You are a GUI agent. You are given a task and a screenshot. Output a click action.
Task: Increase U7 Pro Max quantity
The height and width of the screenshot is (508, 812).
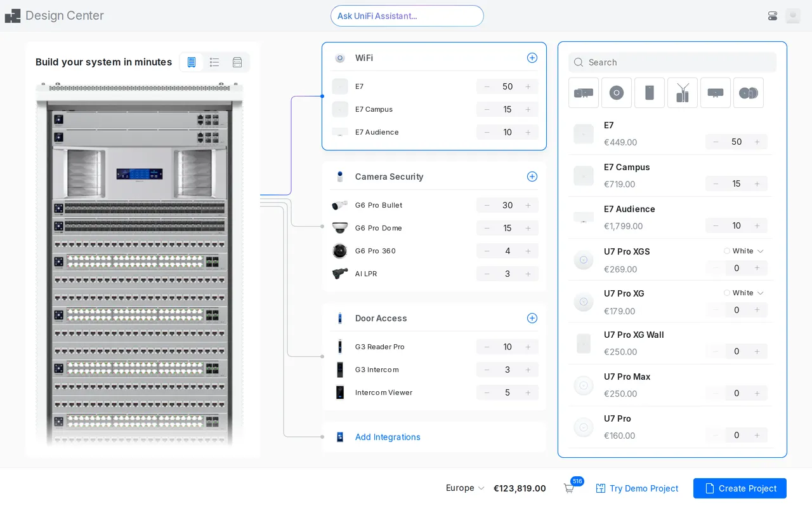pos(757,393)
